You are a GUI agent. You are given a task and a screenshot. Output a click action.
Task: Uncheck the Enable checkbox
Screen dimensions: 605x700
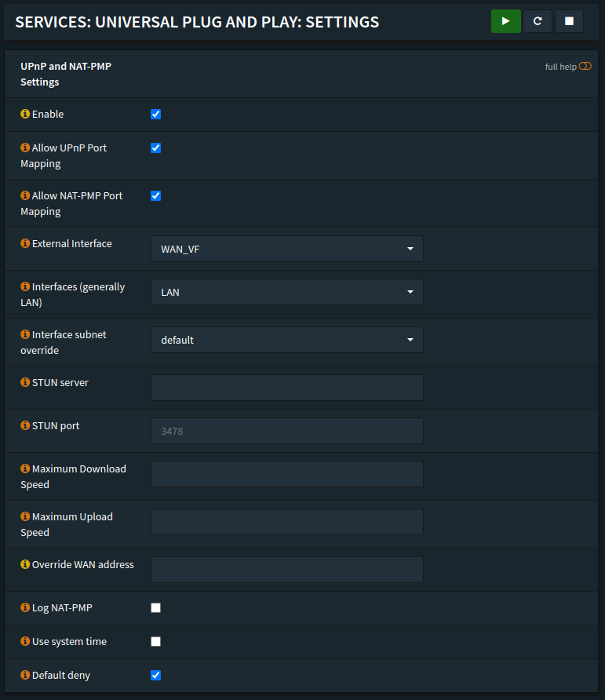tap(155, 115)
